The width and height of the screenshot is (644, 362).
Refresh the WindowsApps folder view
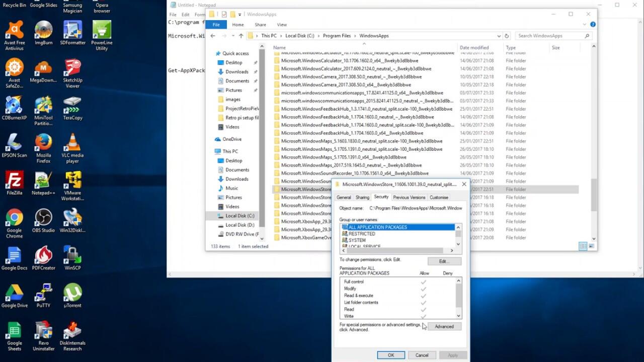(x=507, y=36)
